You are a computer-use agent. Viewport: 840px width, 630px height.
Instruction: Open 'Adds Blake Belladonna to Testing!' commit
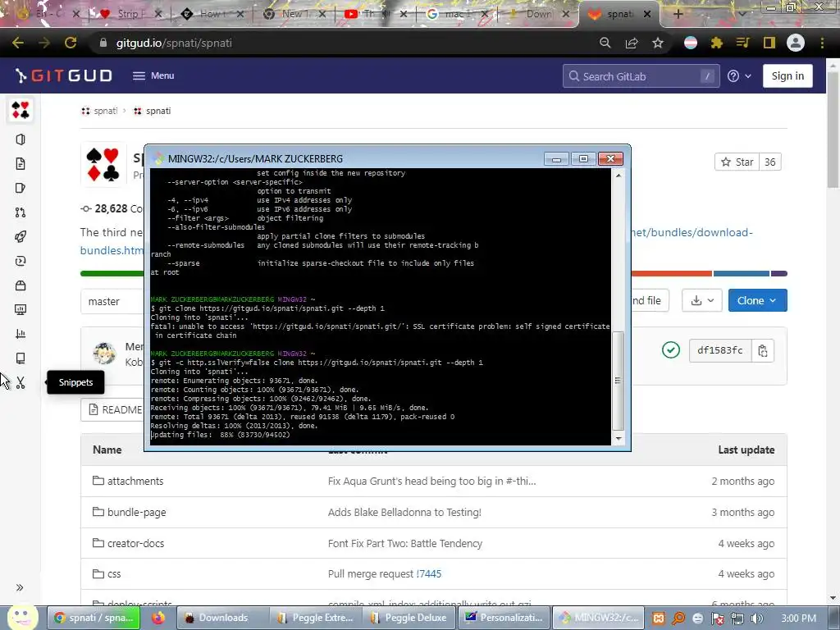(x=404, y=512)
